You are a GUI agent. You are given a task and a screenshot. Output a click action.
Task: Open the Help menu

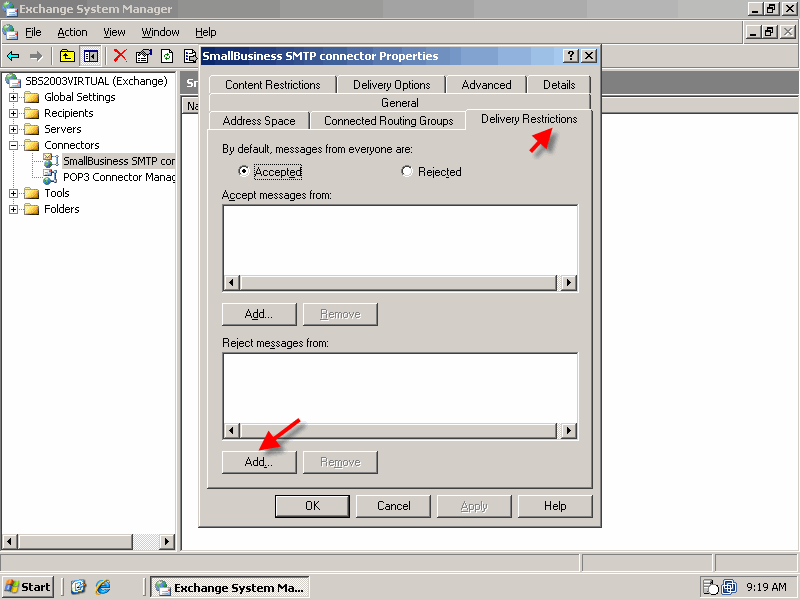206,32
